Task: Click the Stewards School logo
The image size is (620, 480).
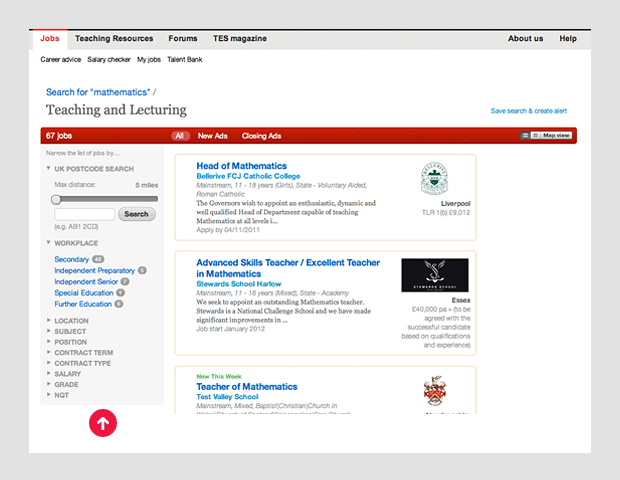Action: 434,275
